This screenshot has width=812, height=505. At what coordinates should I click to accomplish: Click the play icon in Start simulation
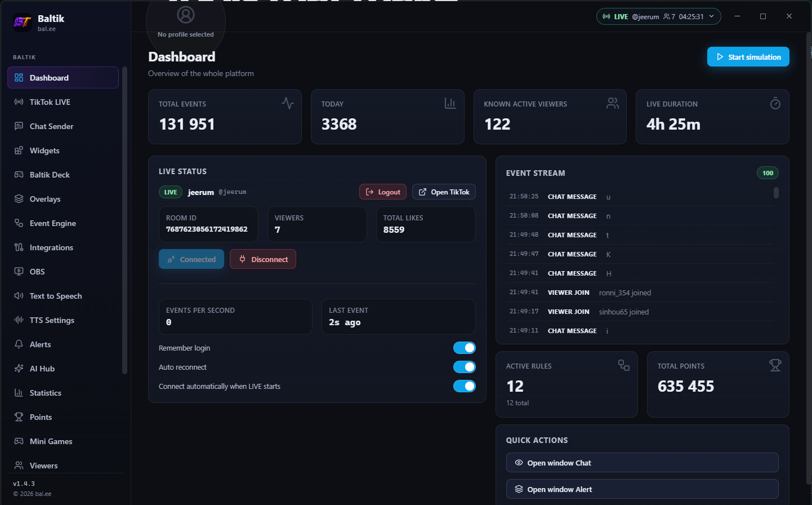pos(720,57)
